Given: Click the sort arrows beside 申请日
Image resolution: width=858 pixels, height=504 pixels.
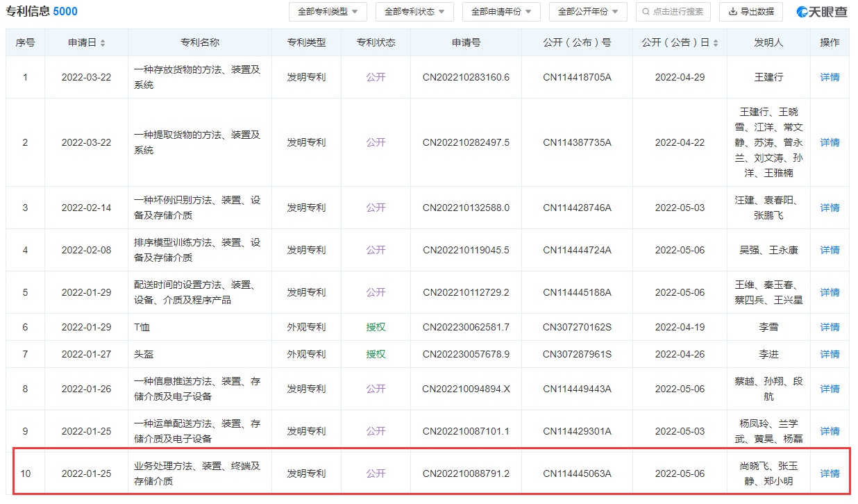Looking at the screenshot, I should pos(103,43).
